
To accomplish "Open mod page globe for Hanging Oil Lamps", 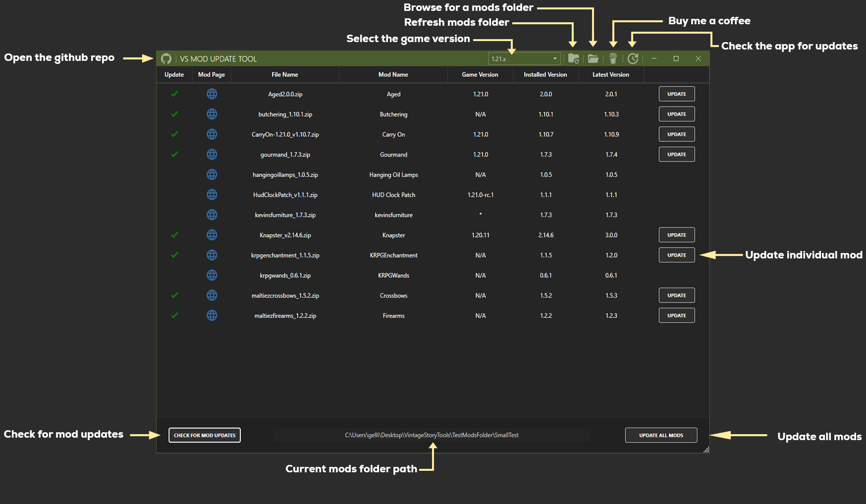I will pos(212,175).
